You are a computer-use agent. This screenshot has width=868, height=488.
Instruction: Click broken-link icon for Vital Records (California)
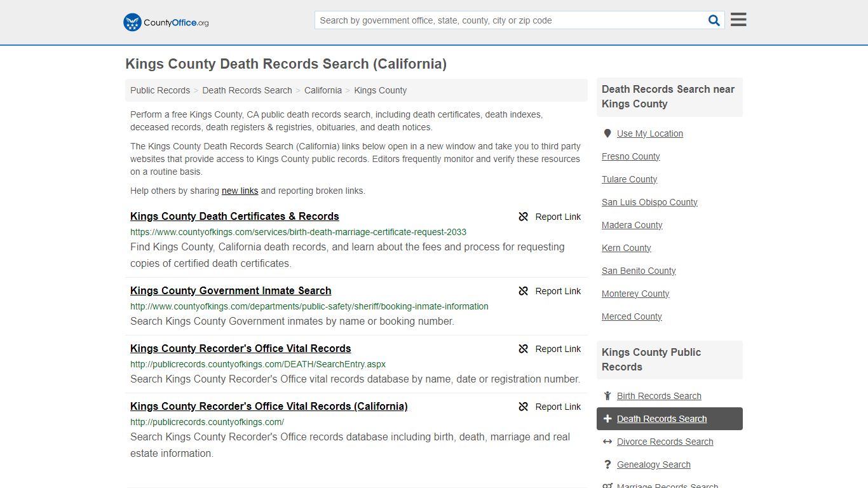(x=524, y=407)
